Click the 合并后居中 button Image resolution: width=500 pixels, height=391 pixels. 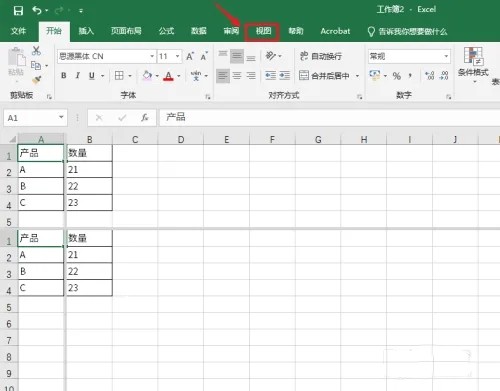pos(324,76)
